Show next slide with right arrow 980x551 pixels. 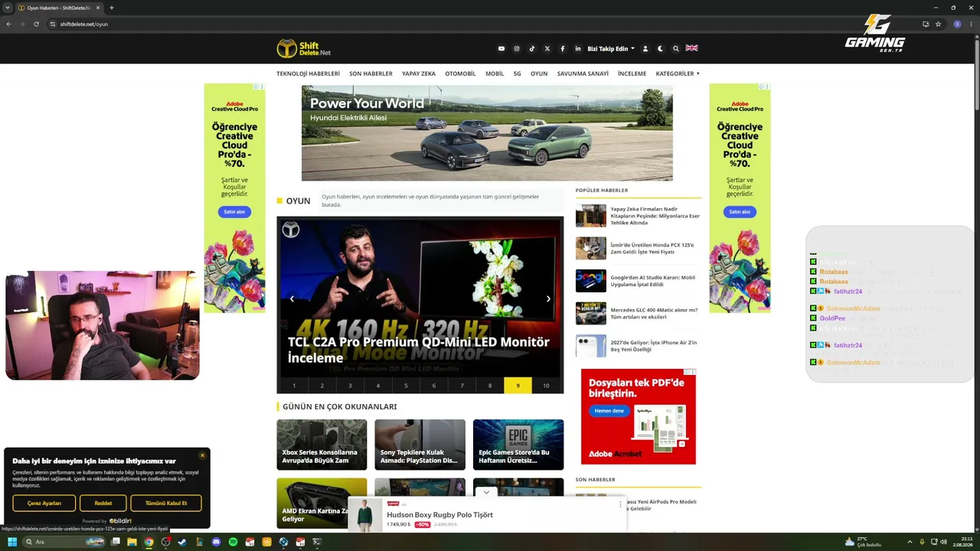click(x=548, y=298)
